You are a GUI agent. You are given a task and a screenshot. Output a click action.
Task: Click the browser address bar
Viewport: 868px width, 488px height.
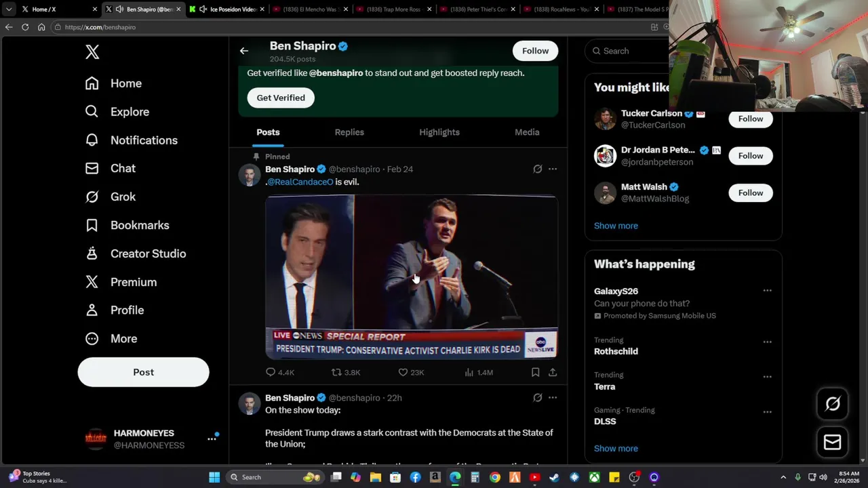pyautogui.click(x=353, y=27)
